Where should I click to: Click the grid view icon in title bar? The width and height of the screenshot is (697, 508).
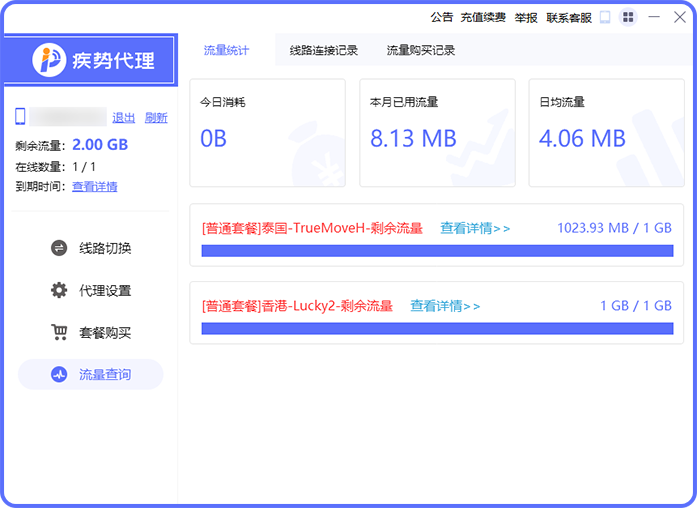point(628,17)
